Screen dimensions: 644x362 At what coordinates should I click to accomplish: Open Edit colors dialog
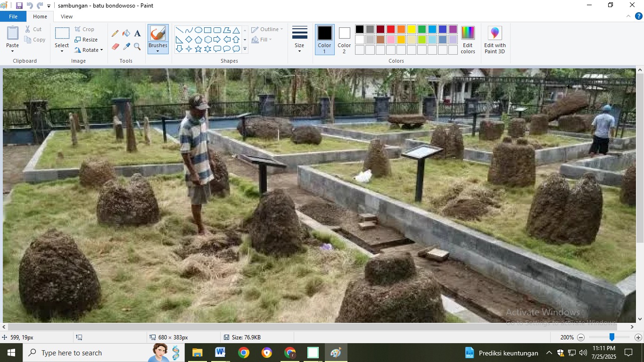[468, 40]
